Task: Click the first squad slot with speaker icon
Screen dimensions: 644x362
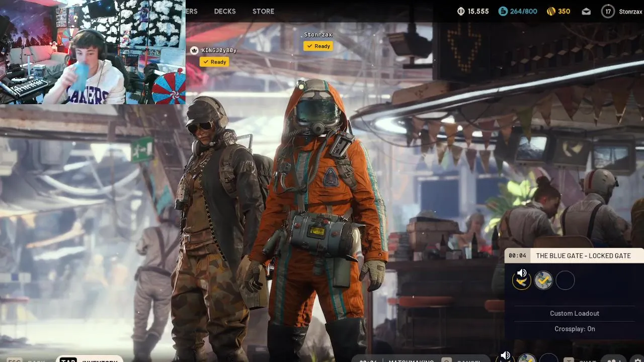Action: 522,280
